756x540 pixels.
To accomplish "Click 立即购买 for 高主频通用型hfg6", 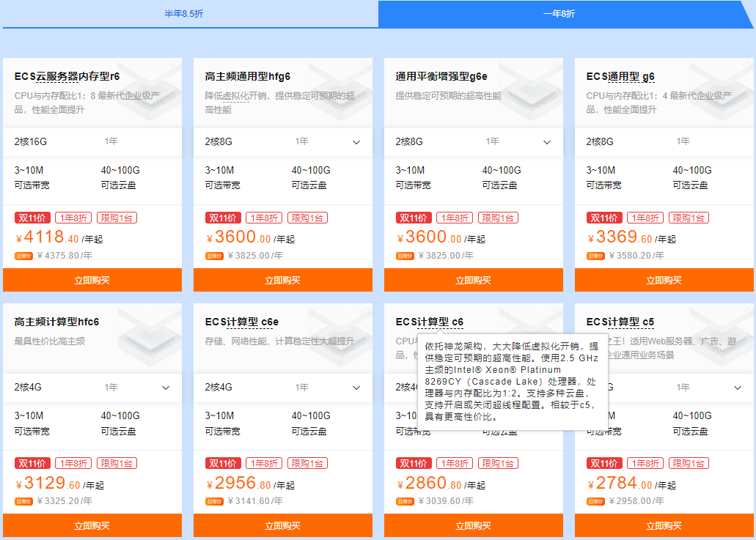I will 282,281.
